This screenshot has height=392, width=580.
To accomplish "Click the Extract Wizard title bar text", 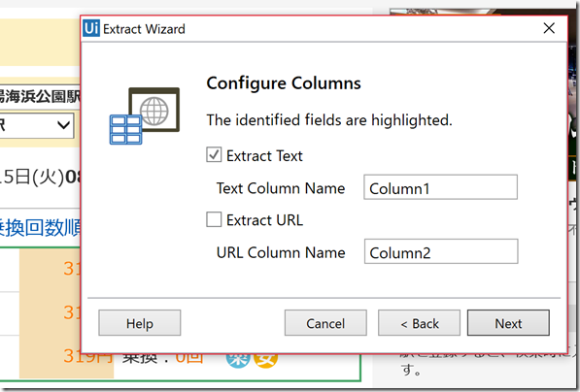I will (x=144, y=29).
